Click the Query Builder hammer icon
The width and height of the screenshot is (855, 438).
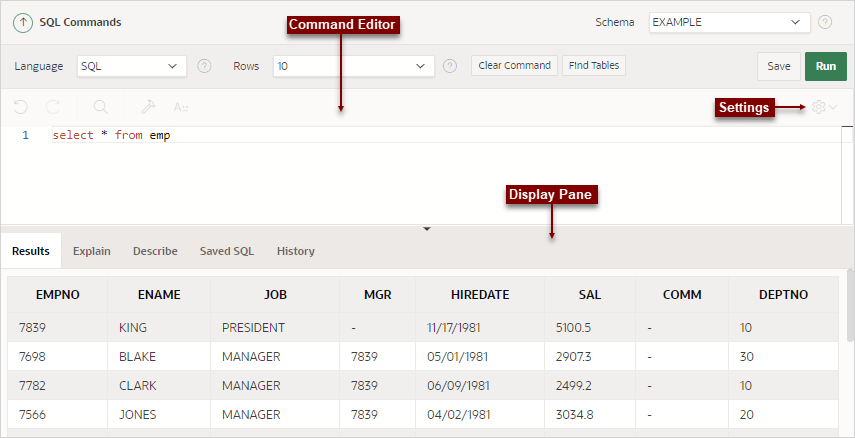pyautogui.click(x=148, y=107)
